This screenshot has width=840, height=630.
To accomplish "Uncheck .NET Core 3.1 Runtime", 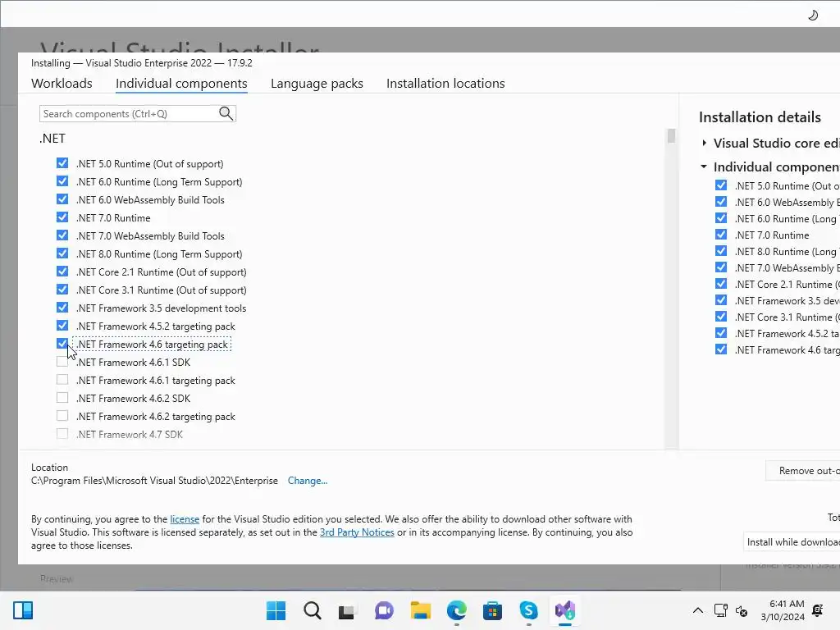I will click(62, 290).
